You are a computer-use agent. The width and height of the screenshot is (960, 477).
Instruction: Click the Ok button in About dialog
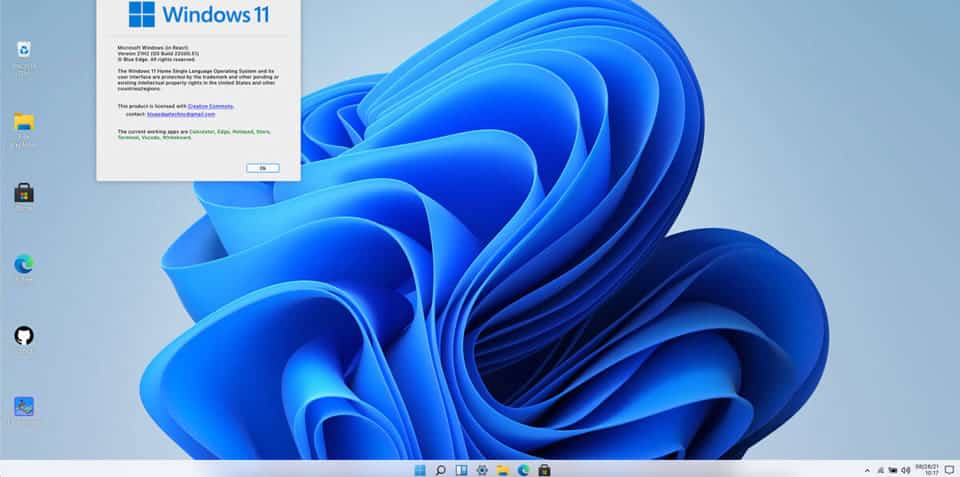(x=262, y=168)
